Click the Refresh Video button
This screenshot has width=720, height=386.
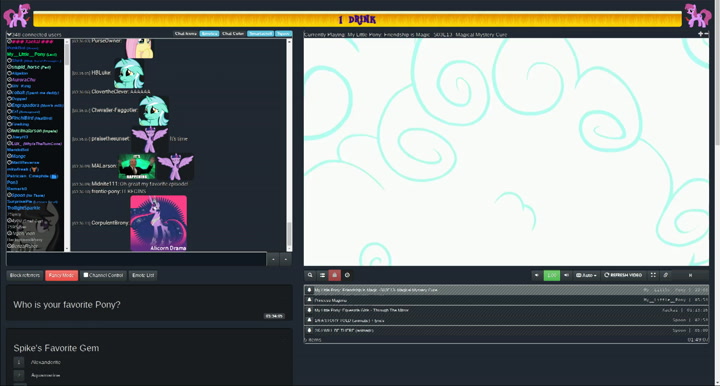623,275
